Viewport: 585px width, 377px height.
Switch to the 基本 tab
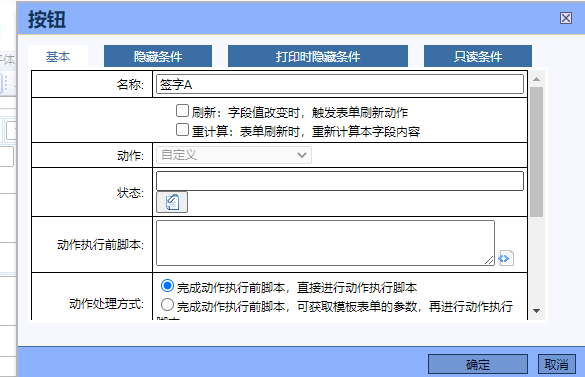pyautogui.click(x=58, y=56)
